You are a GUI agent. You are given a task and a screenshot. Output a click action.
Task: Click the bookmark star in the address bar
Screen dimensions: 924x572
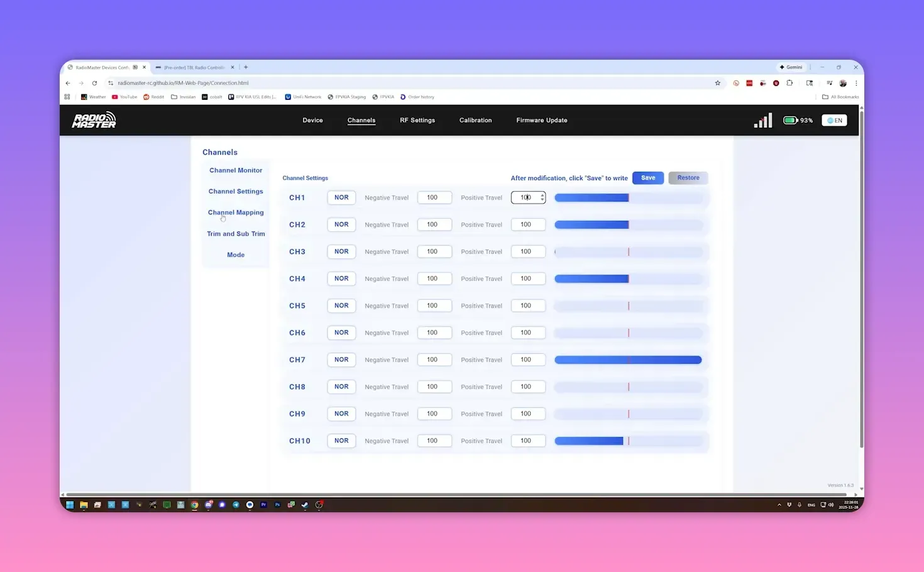pyautogui.click(x=717, y=82)
